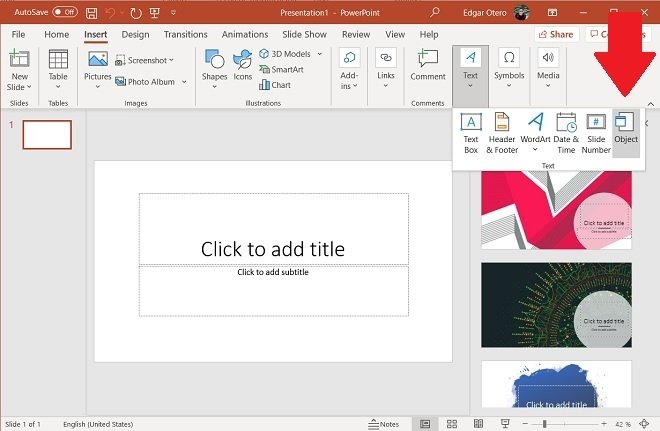Choose the dark green design idea
This screenshot has width=660, height=431.
(x=556, y=305)
